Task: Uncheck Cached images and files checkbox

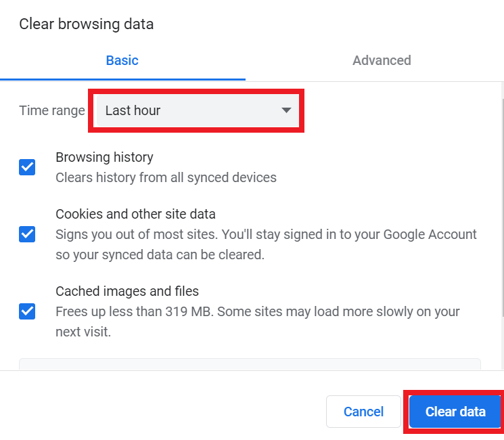Action: tap(27, 311)
